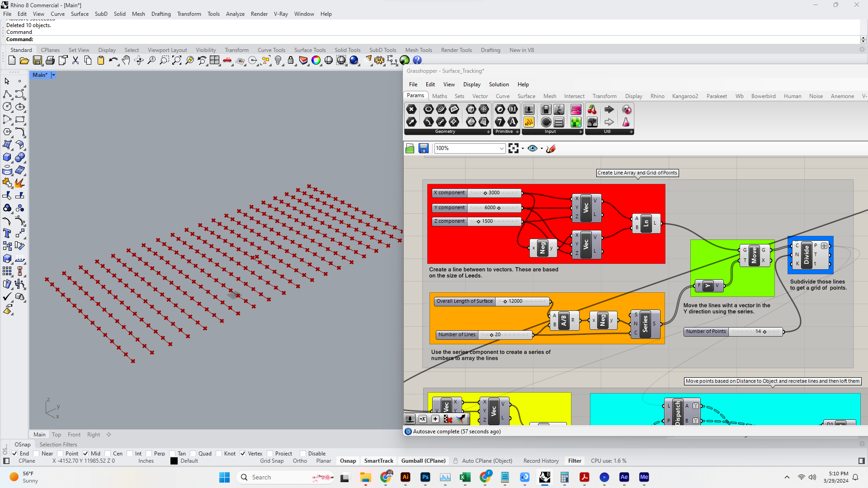Viewport: 868px width, 488px height.
Task: Toggle SmartTrack in the status bar
Action: (x=378, y=461)
